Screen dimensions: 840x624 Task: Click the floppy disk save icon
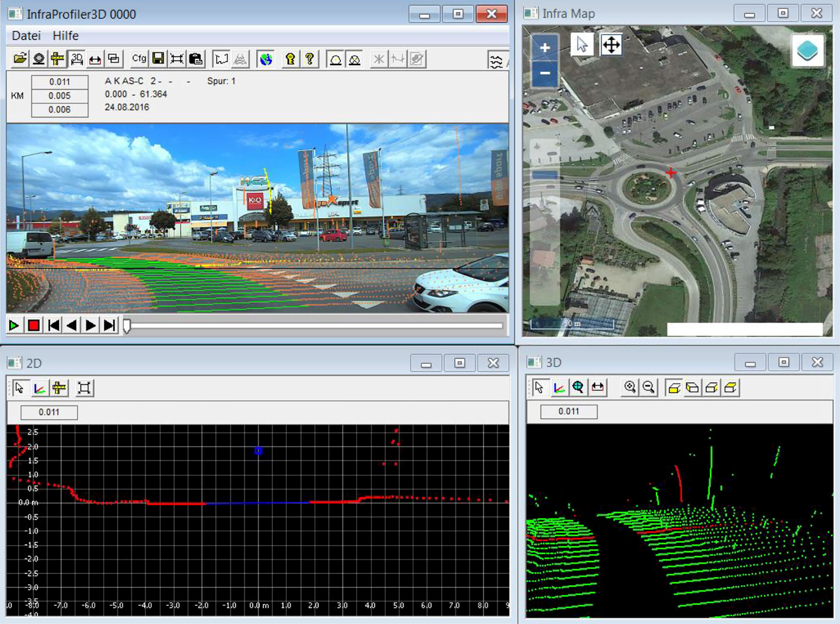(x=158, y=59)
